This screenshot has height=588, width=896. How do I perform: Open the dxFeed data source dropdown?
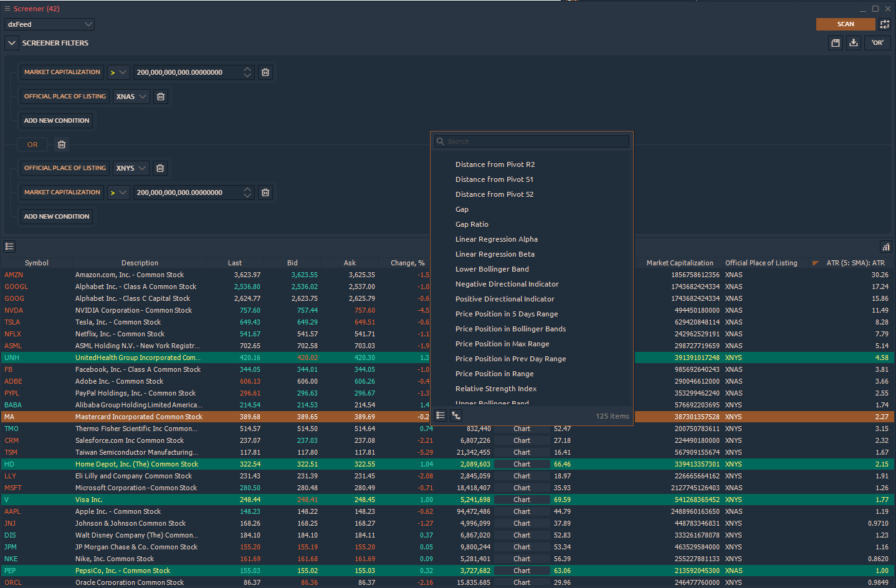50,24
